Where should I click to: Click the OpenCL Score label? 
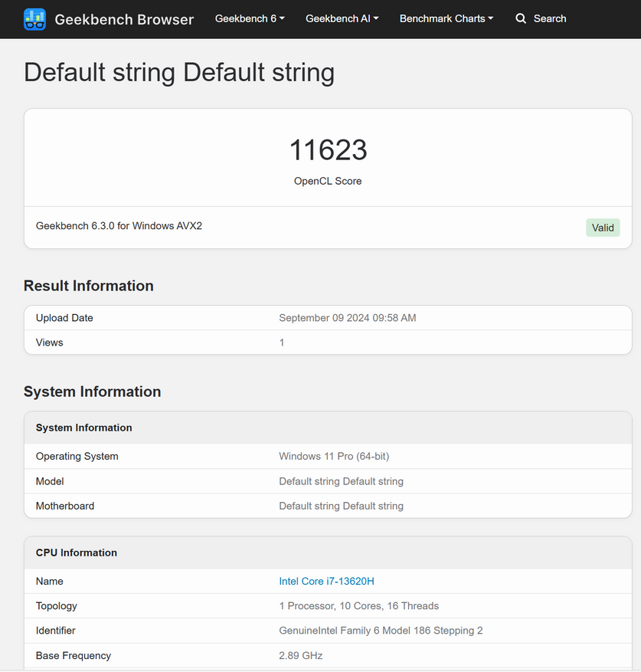pos(328,182)
